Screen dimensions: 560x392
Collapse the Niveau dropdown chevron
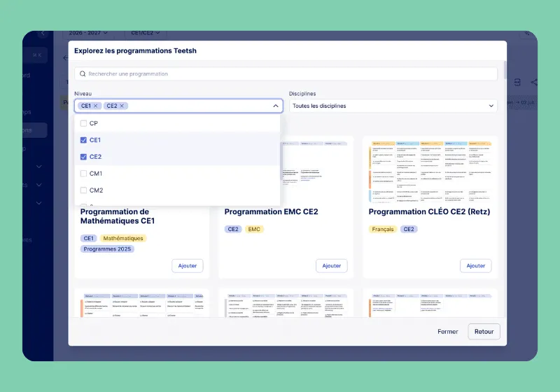pos(275,106)
